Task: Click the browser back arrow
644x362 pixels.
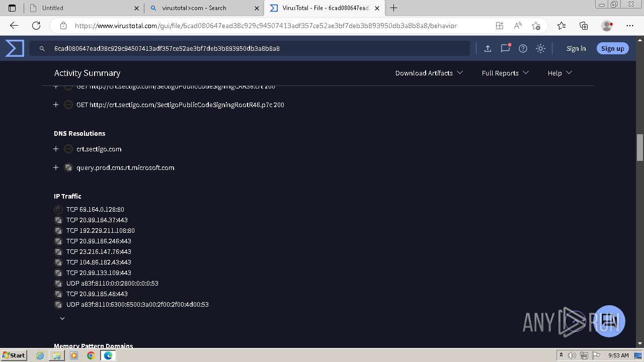Action: pos(14,26)
